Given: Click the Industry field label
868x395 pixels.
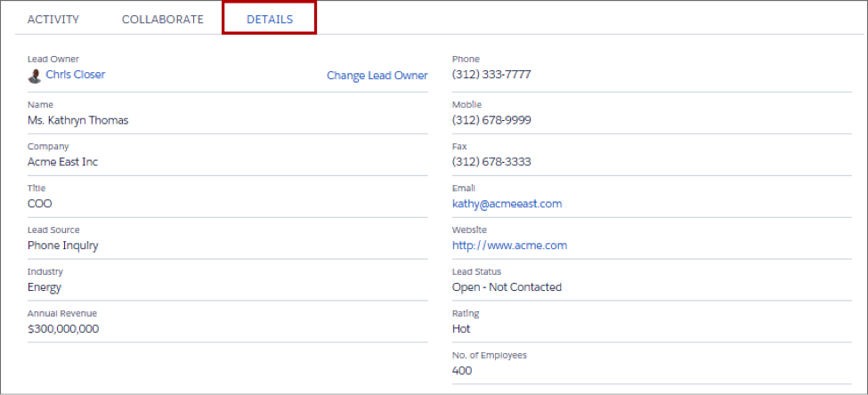Looking at the screenshot, I should 45,271.
